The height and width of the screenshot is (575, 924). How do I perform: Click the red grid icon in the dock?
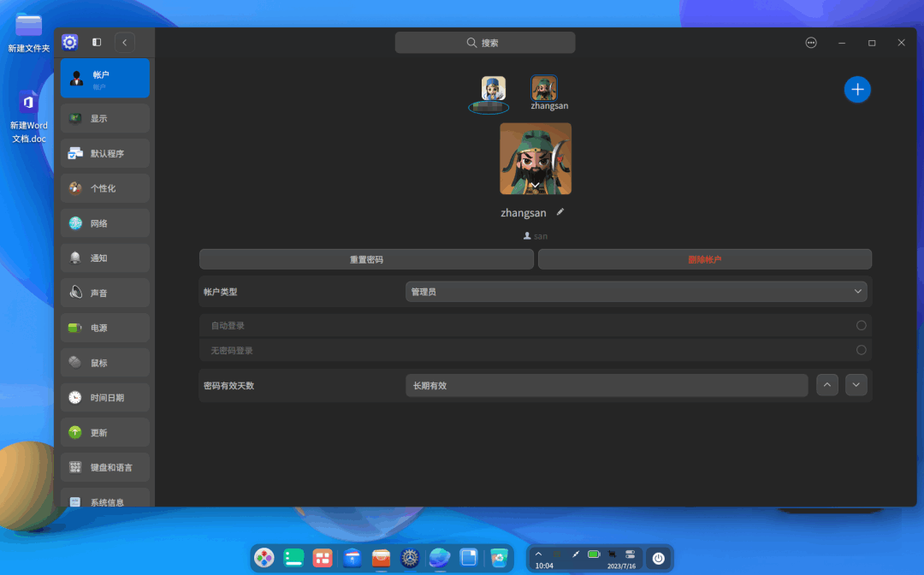pos(323,557)
